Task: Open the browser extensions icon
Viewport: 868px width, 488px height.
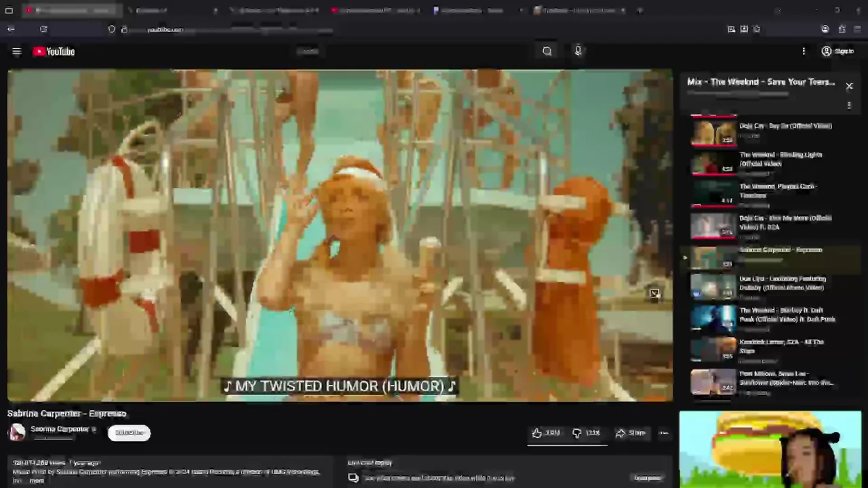Action: click(x=842, y=29)
